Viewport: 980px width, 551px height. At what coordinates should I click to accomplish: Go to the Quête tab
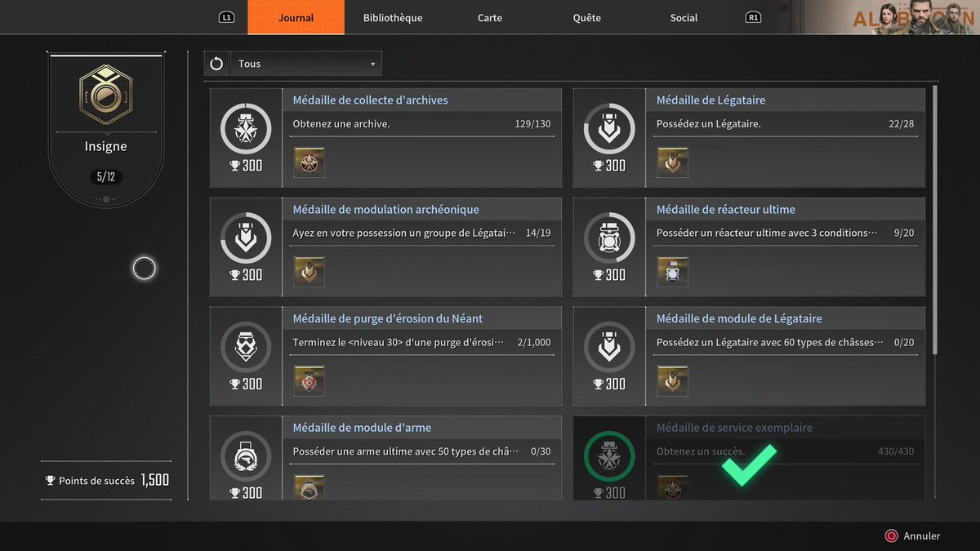[x=586, y=18]
